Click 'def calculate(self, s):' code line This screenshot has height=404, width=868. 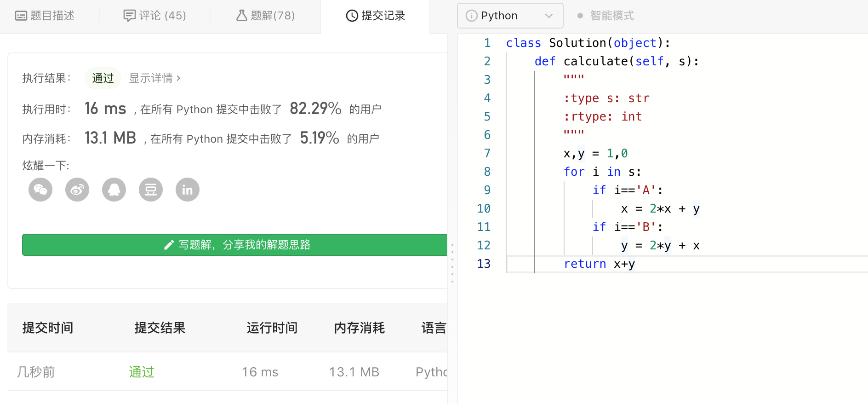click(x=617, y=61)
